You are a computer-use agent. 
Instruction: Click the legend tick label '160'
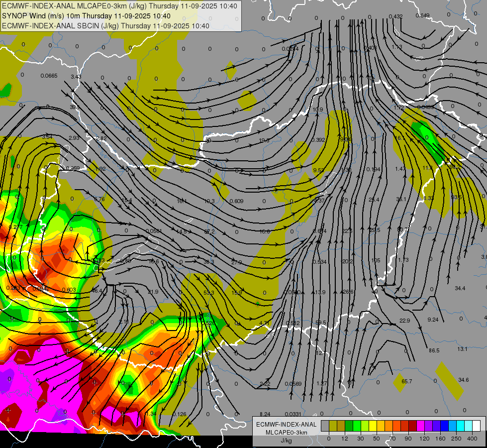pos(440,439)
